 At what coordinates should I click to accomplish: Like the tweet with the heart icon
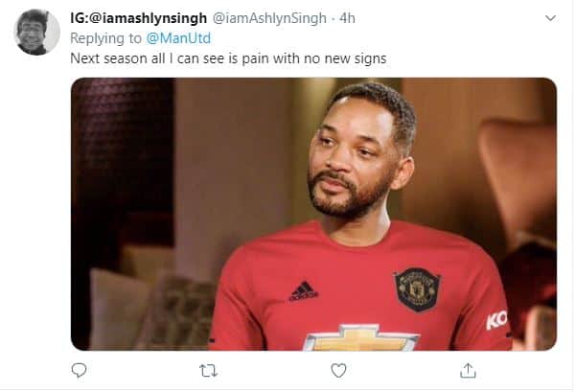click(337, 369)
